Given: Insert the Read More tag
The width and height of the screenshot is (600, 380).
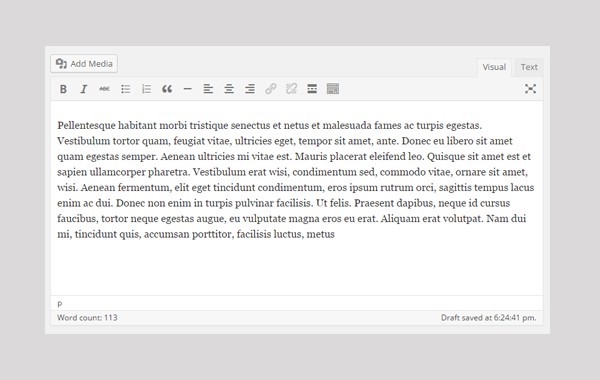Looking at the screenshot, I should click(312, 89).
